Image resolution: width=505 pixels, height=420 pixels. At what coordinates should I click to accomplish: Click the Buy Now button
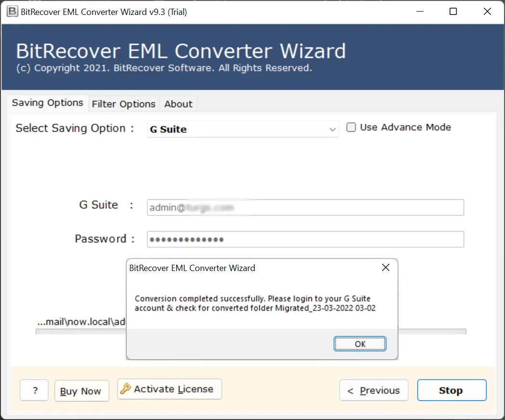coord(81,391)
